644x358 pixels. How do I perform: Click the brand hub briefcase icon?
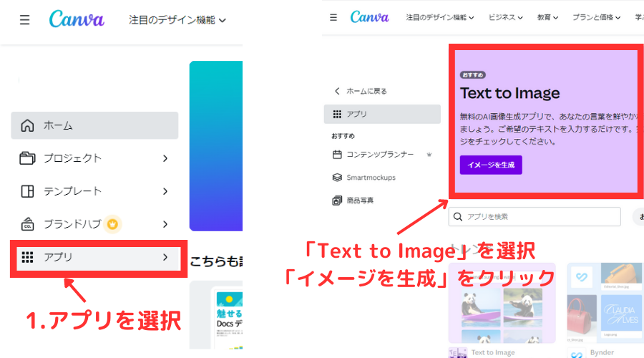(x=27, y=224)
